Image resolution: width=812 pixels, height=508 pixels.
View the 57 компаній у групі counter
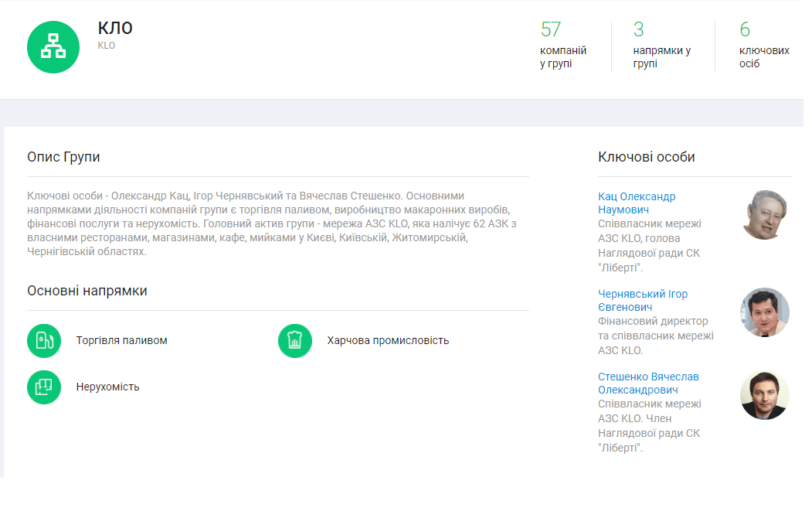(562, 46)
